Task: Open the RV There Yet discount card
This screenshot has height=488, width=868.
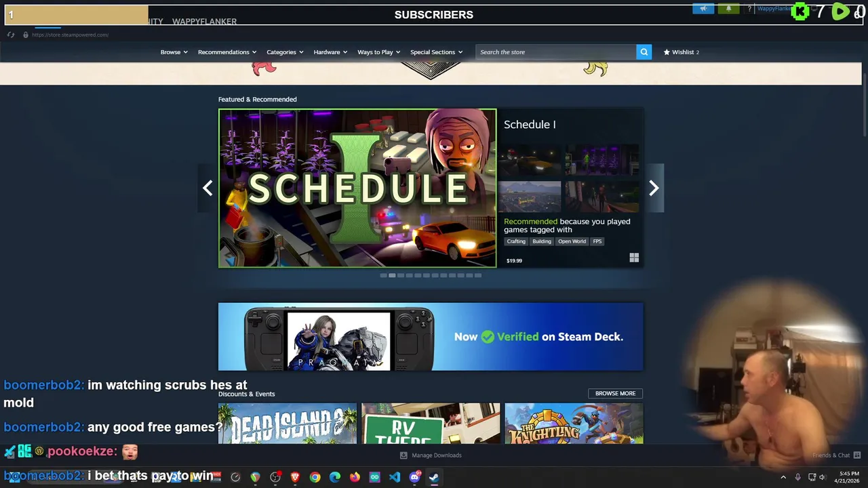Action: [x=431, y=424]
